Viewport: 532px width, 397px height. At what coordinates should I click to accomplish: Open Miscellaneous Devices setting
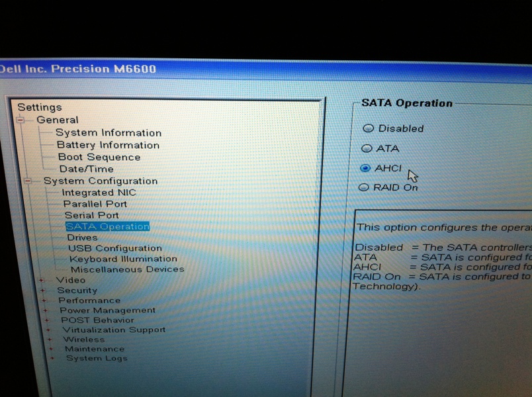128,269
